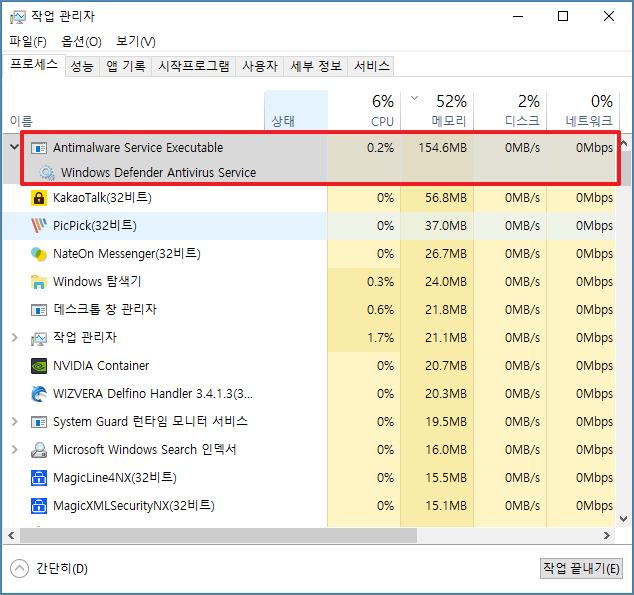Click the Antimalware Service Executable process icon
This screenshot has height=595, width=634.
coord(39,148)
